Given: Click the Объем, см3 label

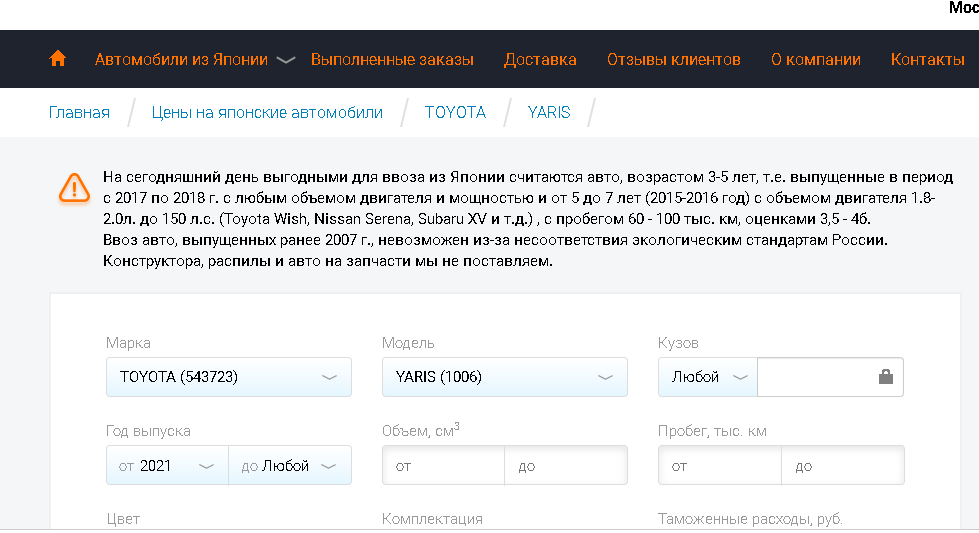Looking at the screenshot, I should [x=421, y=430].
